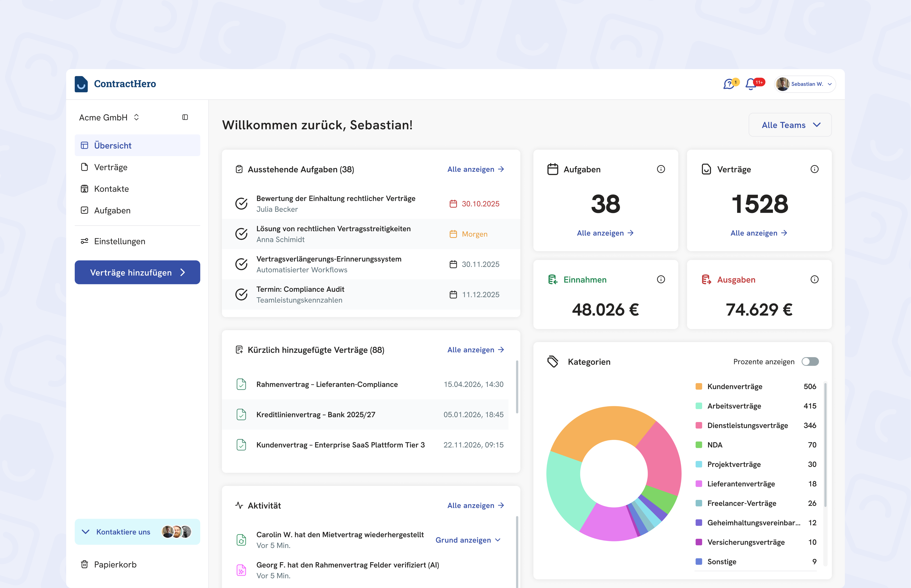
Task: Go to Kontakte in the sidebar
Action: tap(111, 189)
